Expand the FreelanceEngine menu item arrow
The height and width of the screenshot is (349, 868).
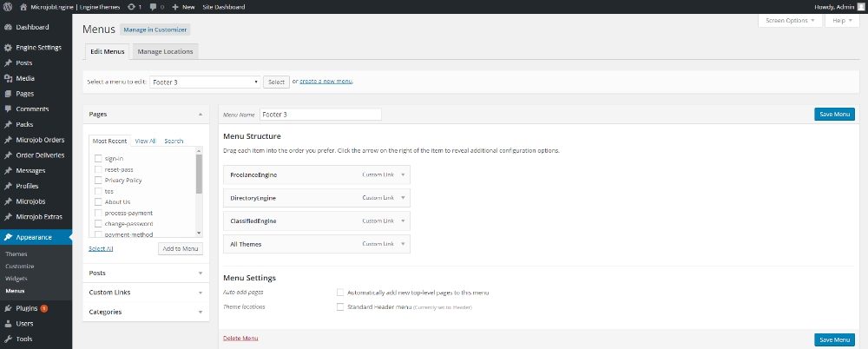click(404, 174)
